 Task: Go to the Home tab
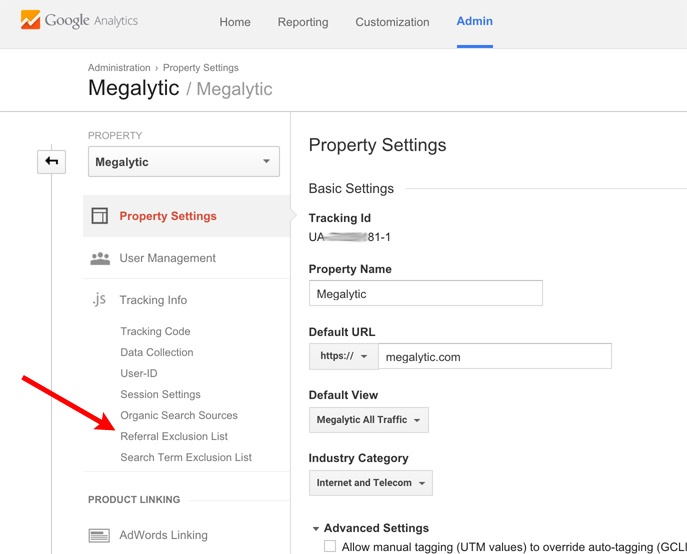pos(235,22)
